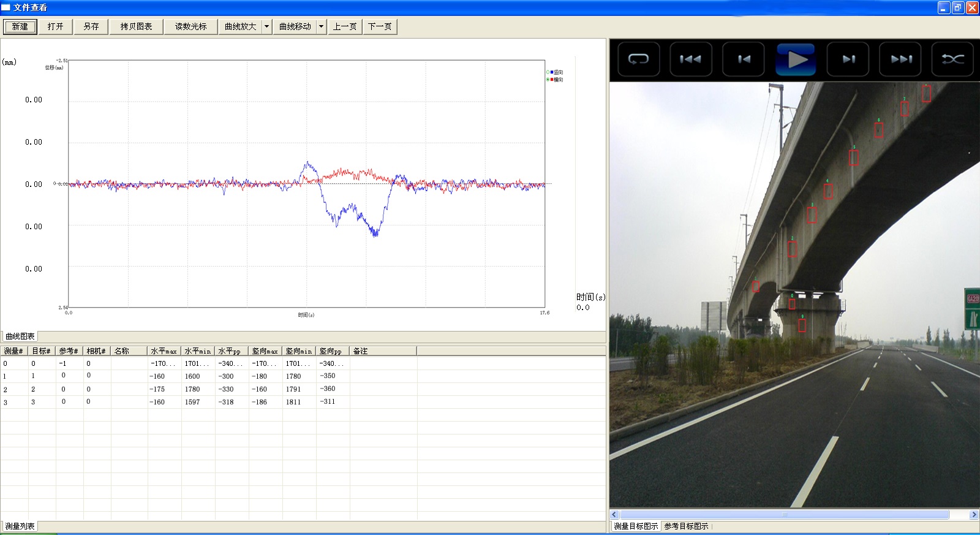Screen dimensions: 980x535
Task: Click the horizontal scrollbar right arrow under the image
Action: 974,515
